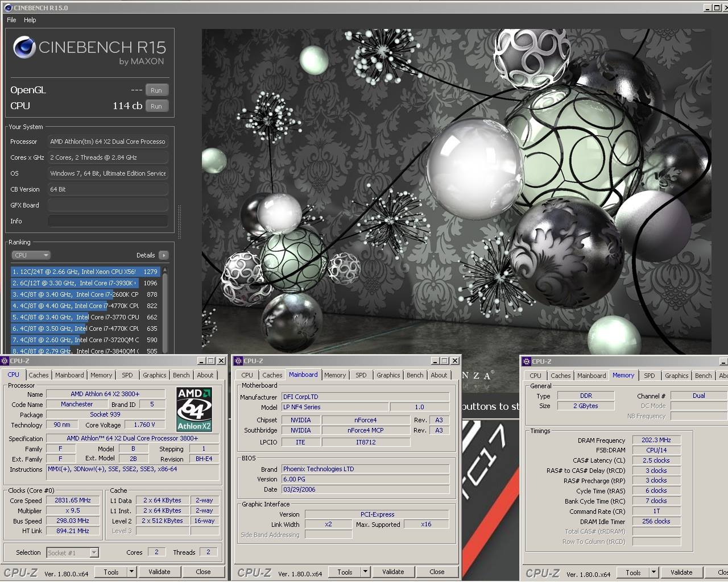
Task: Click Validate in Mainboard CPU-Z window
Action: click(393, 572)
